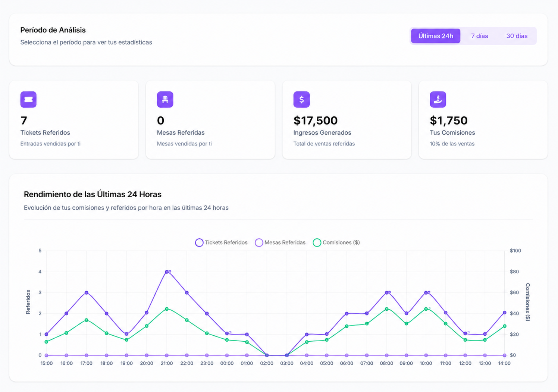Click the Mesas Referidas card label

(x=181, y=133)
